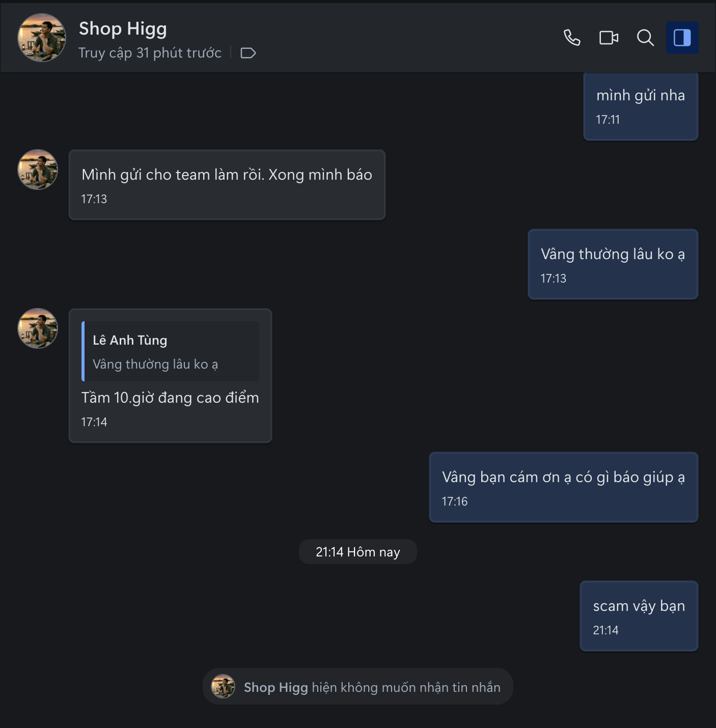Click the tag label icon beside last-seen status
Image resolution: width=716 pixels, height=728 pixels.
(x=248, y=53)
